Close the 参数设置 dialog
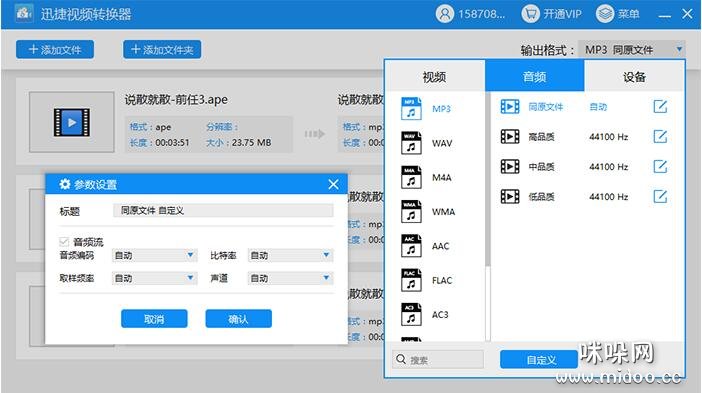The width and height of the screenshot is (702, 393). pyautogui.click(x=334, y=184)
